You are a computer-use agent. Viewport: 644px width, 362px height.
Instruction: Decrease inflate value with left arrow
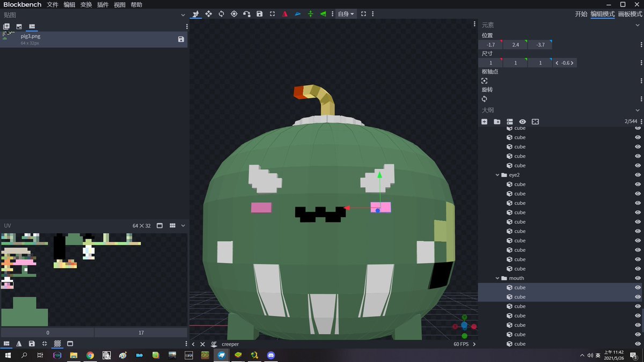point(557,63)
